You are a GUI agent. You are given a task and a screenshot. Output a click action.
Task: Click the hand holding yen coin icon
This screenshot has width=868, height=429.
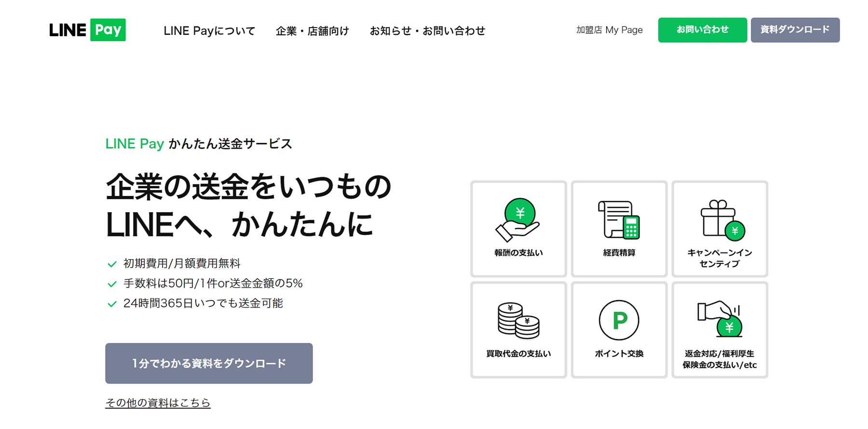pyautogui.click(x=518, y=220)
